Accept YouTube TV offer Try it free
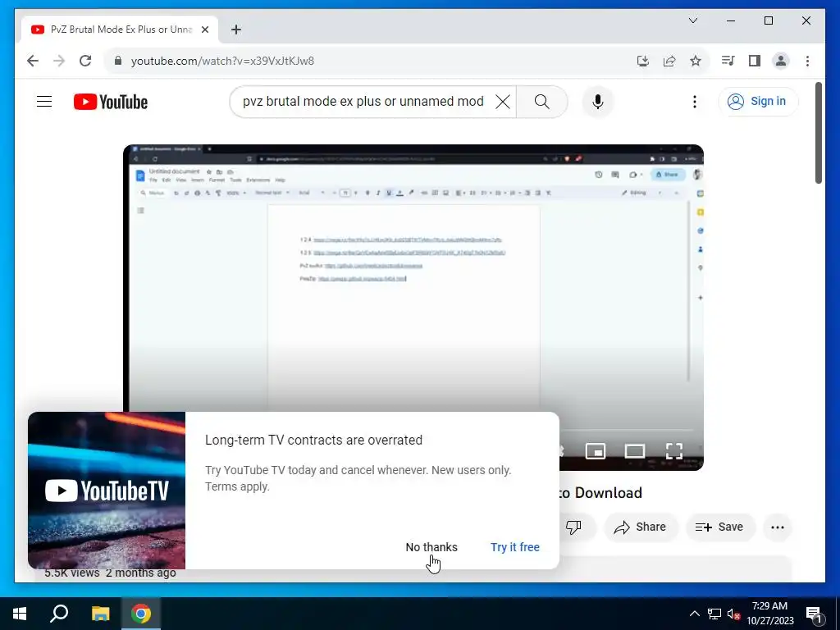The width and height of the screenshot is (840, 630). point(515,547)
